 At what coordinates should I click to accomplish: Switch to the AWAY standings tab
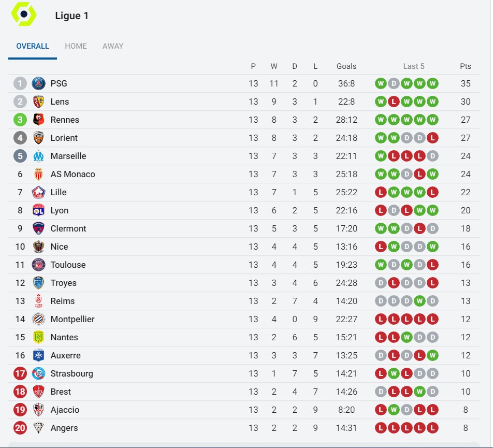(x=113, y=46)
